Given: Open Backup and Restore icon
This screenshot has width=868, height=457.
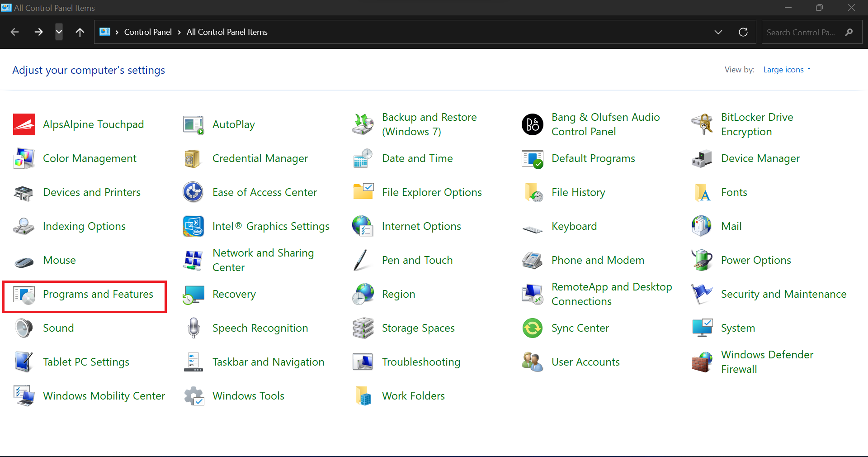Looking at the screenshot, I should coord(363,124).
